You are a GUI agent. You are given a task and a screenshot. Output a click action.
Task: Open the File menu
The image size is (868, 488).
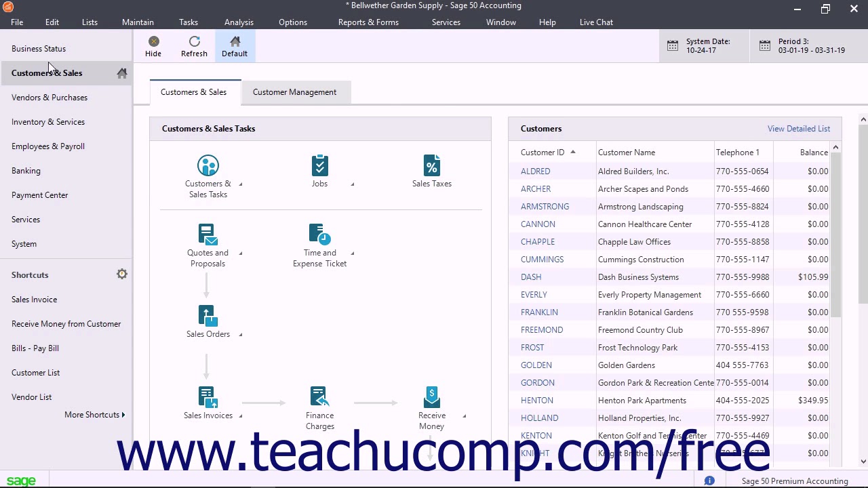pyautogui.click(x=17, y=22)
